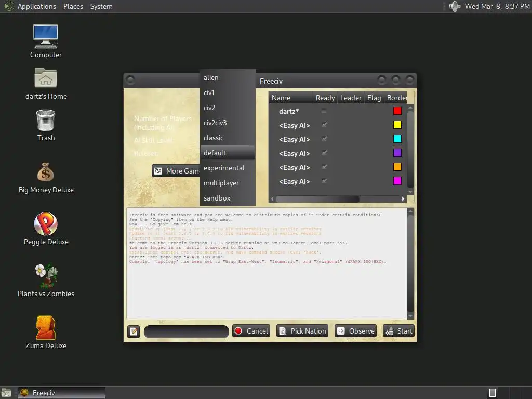Click the Flag column header
This screenshot has height=399, width=532.
click(374, 98)
